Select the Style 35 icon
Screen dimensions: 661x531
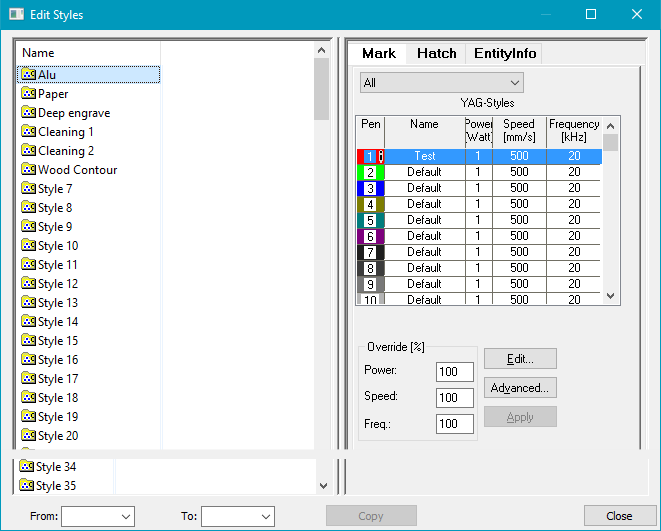(27, 486)
